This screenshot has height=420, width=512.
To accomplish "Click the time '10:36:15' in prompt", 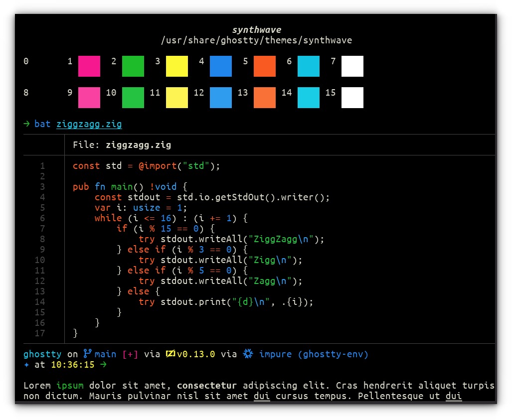I will pos(72,365).
